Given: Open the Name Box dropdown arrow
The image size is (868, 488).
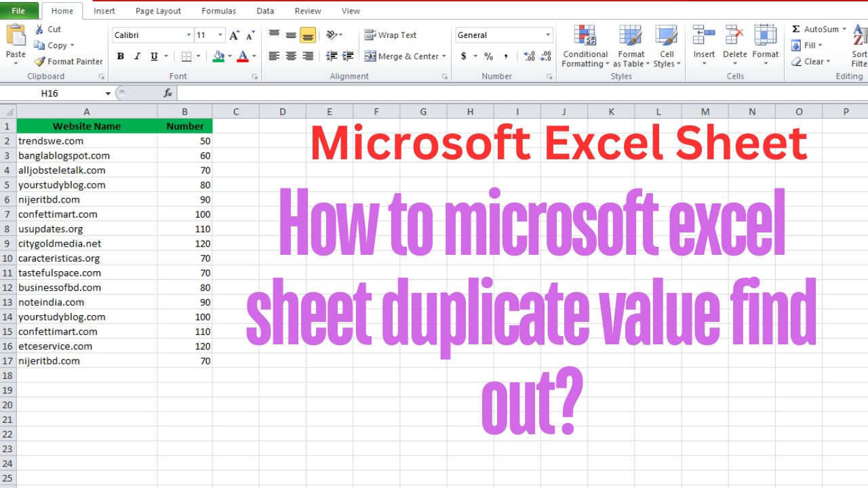Looking at the screenshot, I should pyautogui.click(x=108, y=94).
